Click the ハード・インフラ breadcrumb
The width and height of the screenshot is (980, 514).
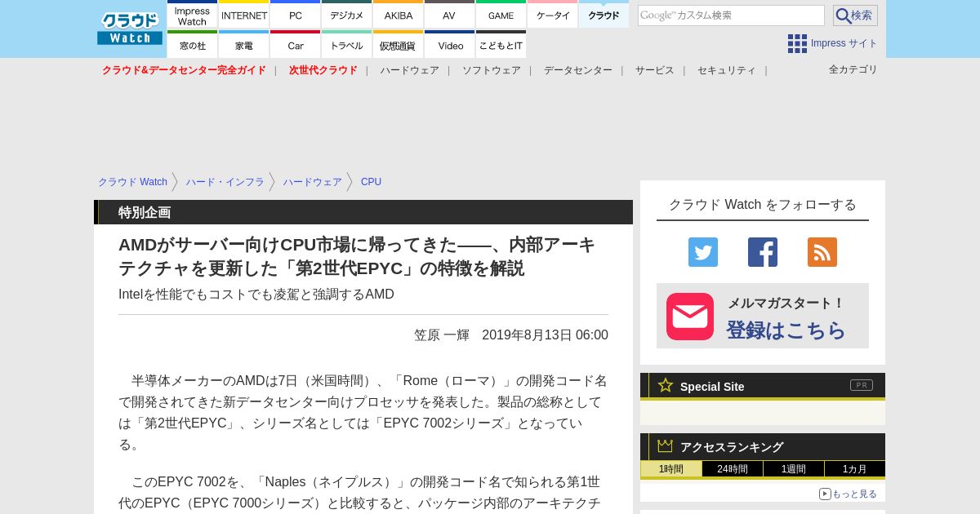[225, 182]
